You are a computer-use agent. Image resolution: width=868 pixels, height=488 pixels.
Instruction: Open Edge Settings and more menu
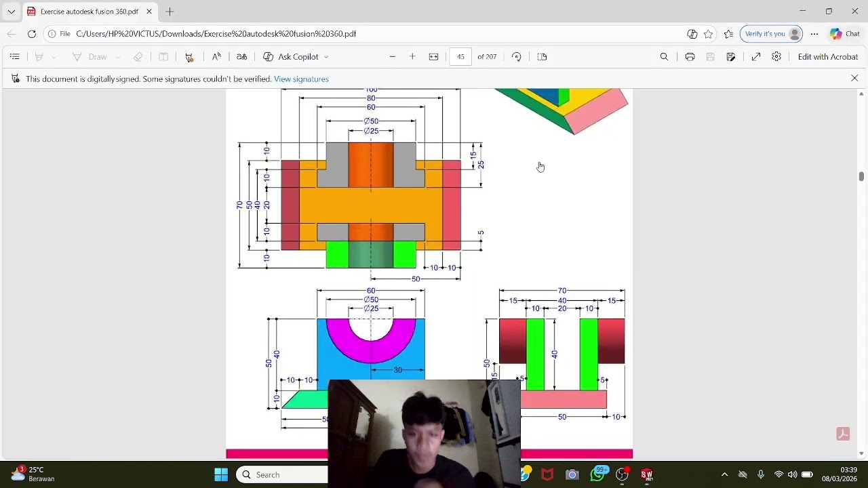[x=814, y=34]
